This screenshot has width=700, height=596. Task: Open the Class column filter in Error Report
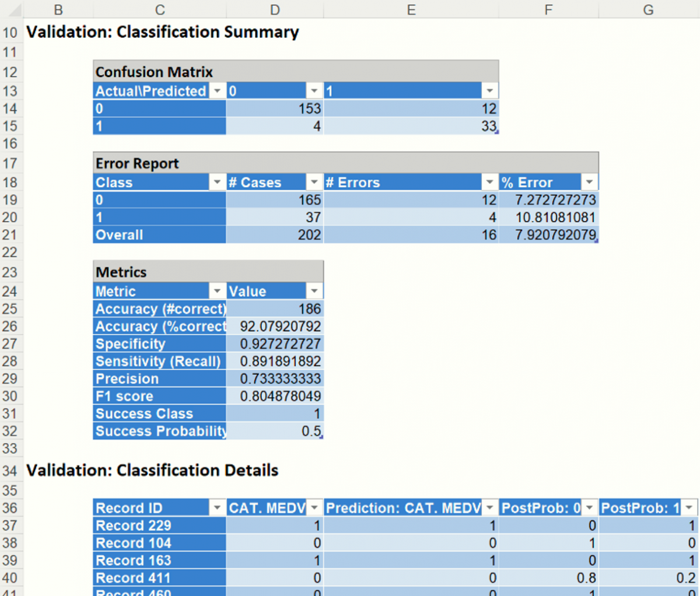click(x=217, y=183)
